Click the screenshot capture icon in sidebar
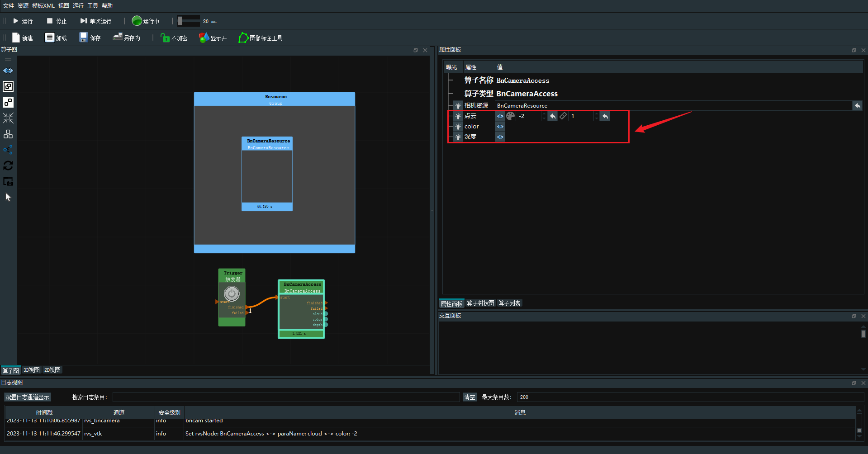 tap(8, 181)
